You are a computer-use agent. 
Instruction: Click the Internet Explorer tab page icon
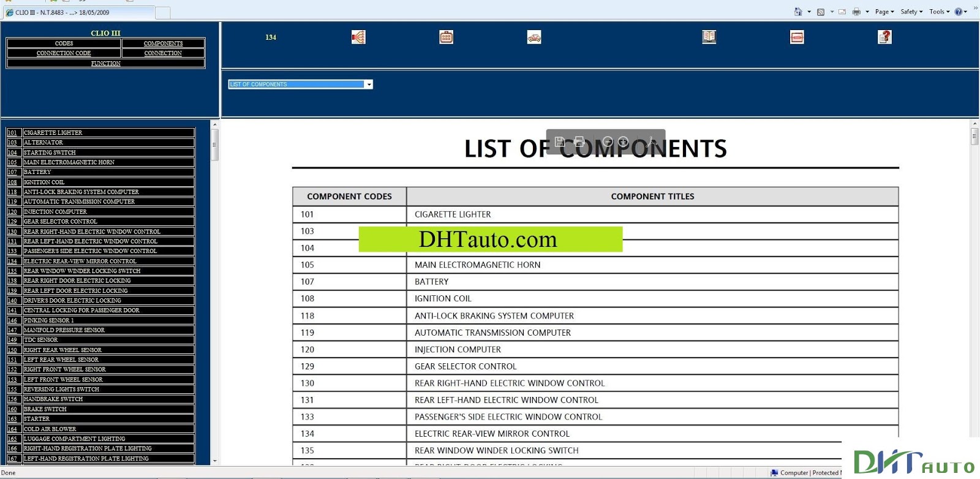pyautogui.click(x=9, y=12)
